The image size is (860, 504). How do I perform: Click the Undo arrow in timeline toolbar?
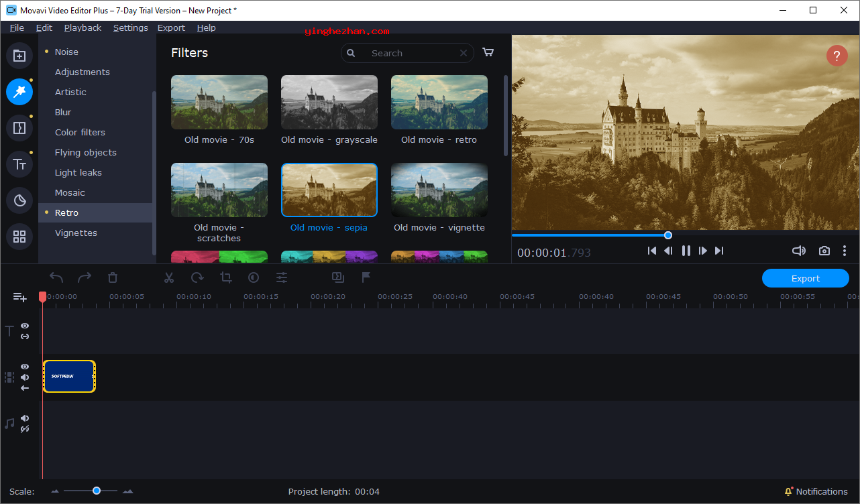coord(56,277)
